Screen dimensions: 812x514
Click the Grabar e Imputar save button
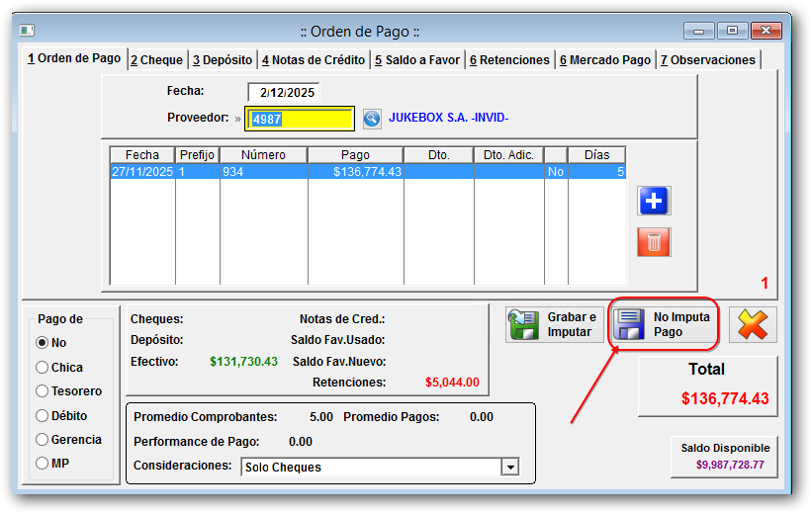click(555, 324)
